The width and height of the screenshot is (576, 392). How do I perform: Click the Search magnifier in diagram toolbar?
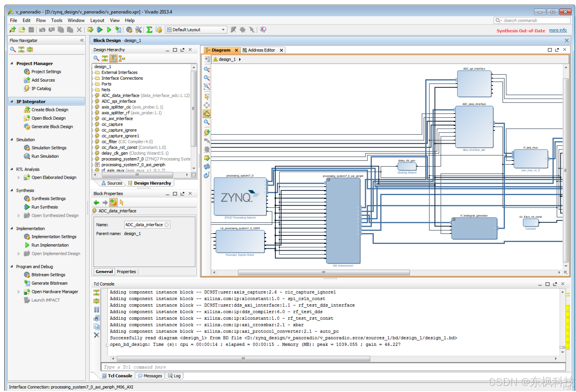(x=207, y=122)
